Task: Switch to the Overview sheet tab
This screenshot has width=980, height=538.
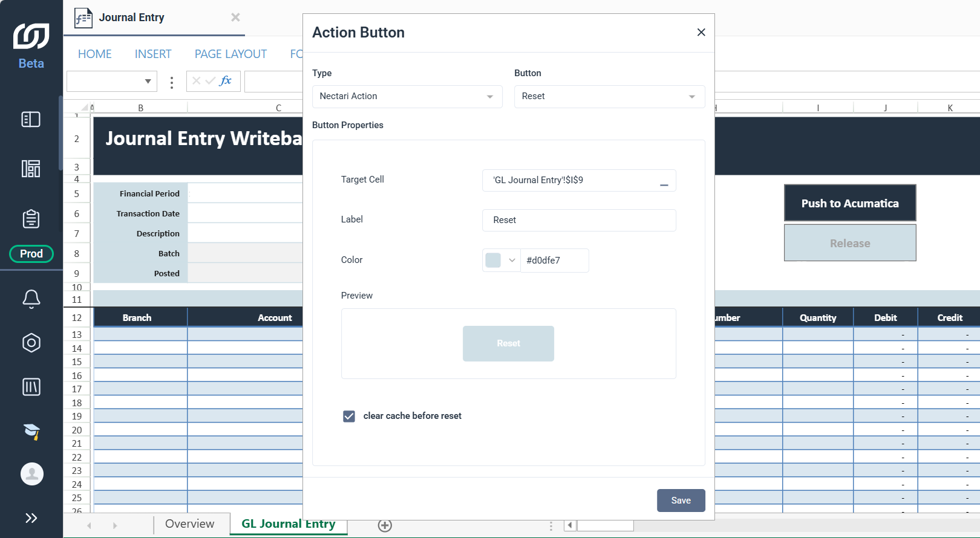Action: coord(190,523)
